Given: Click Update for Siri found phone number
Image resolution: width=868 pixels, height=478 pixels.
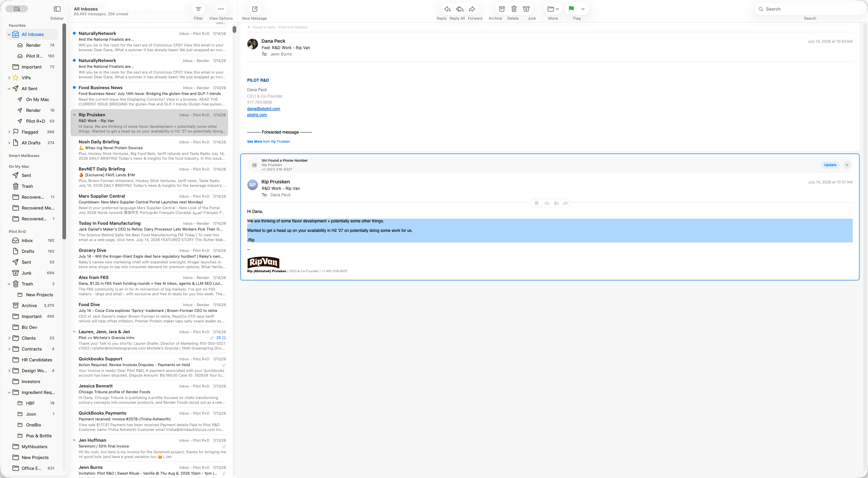Looking at the screenshot, I should 830,165.
